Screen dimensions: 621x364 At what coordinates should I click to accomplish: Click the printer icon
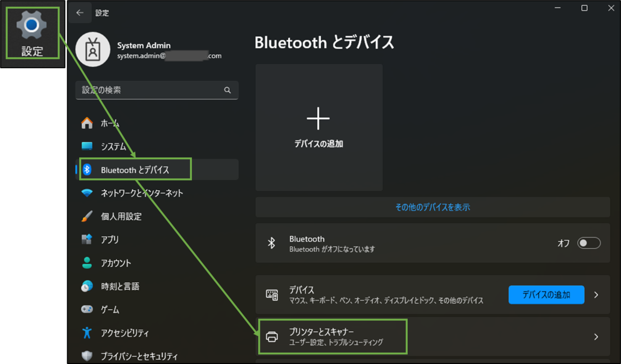[272, 337]
